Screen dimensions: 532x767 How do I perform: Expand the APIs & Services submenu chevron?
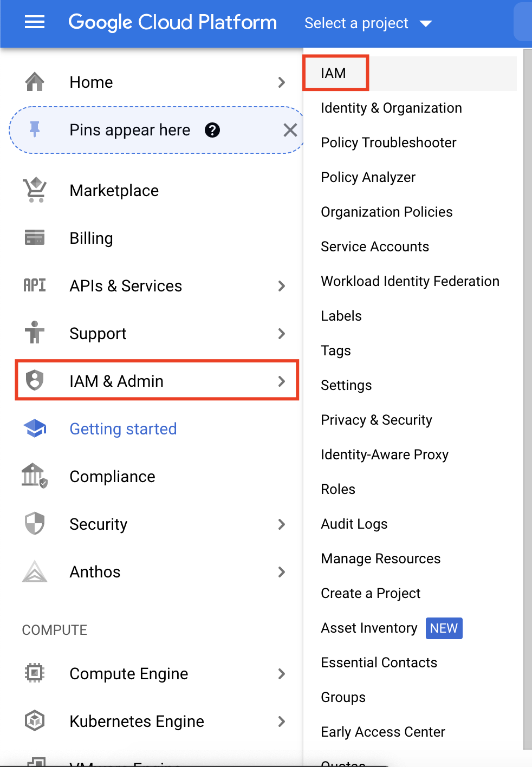click(x=282, y=286)
